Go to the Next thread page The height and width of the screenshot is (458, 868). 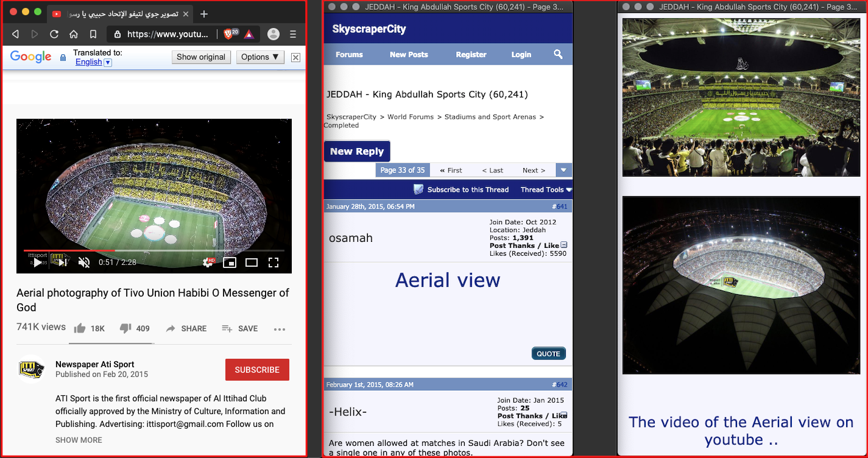(534, 171)
